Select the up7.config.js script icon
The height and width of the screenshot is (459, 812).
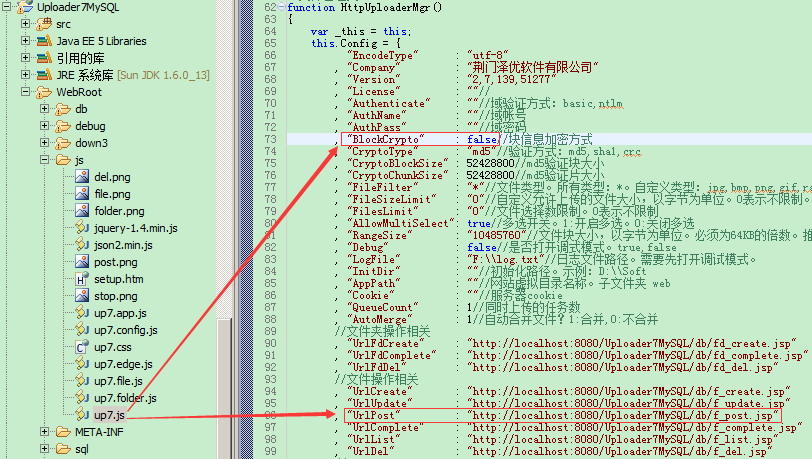(x=82, y=329)
